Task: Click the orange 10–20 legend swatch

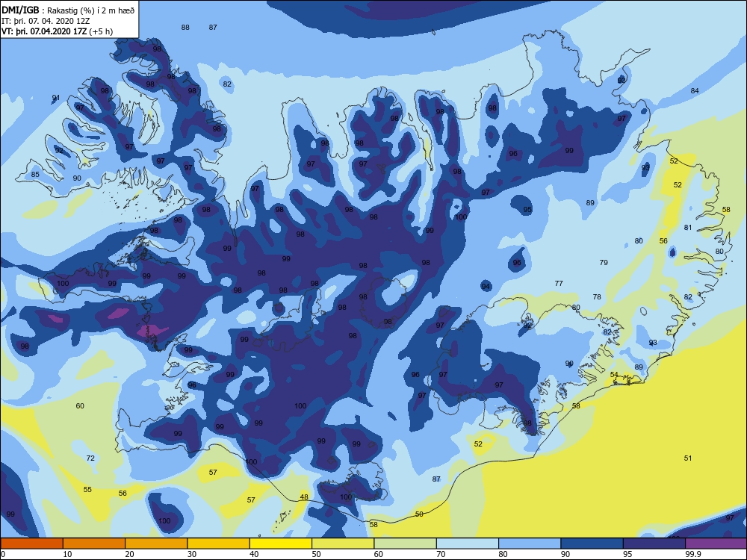Action: [x=94, y=544]
